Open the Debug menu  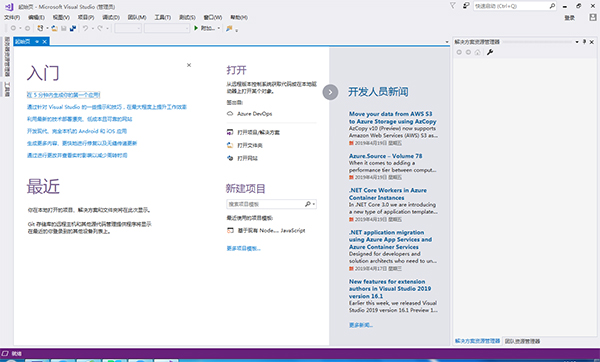coord(111,17)
